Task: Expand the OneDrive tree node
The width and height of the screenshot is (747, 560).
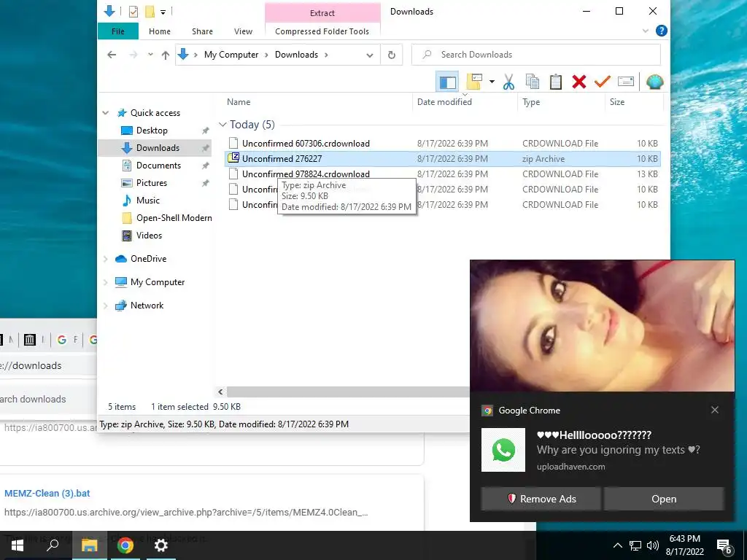Action: (x=105, y=259)
